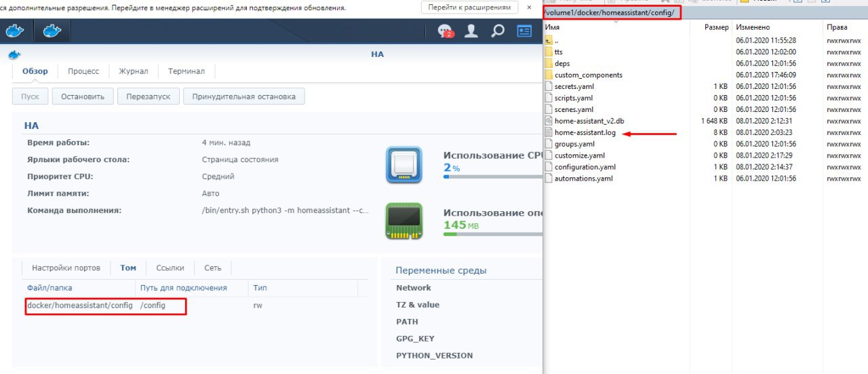Click the small Docker whale window icon
Screen dimensions: 868x374
[14, 55]
